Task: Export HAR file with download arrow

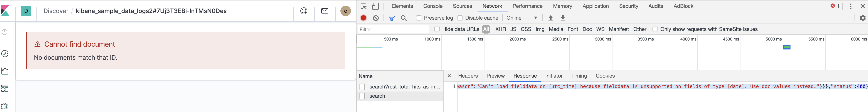Action: 563,18
